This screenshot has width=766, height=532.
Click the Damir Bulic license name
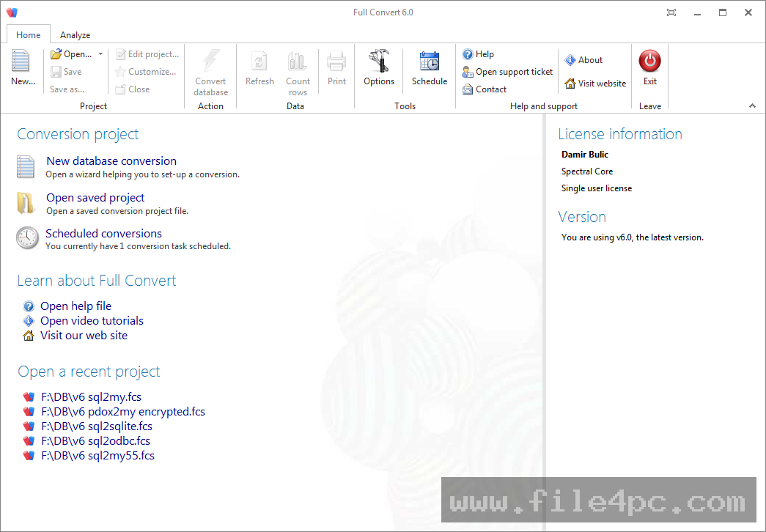(x=585, y=155)
